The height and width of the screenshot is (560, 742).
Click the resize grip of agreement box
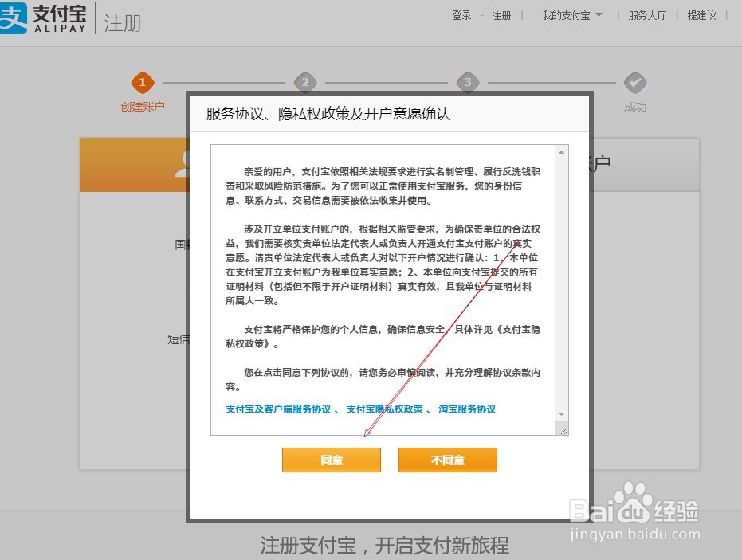click(563, 430)
